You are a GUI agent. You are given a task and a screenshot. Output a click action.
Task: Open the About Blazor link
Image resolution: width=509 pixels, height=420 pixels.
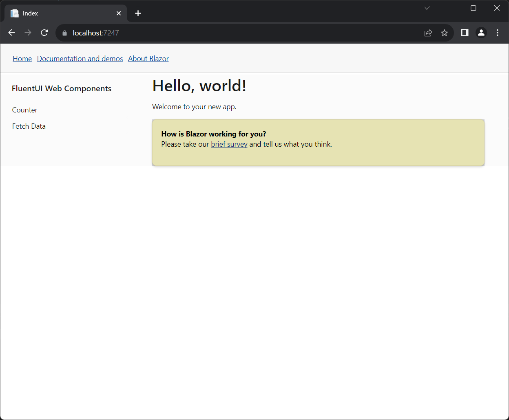click(148, 59)
